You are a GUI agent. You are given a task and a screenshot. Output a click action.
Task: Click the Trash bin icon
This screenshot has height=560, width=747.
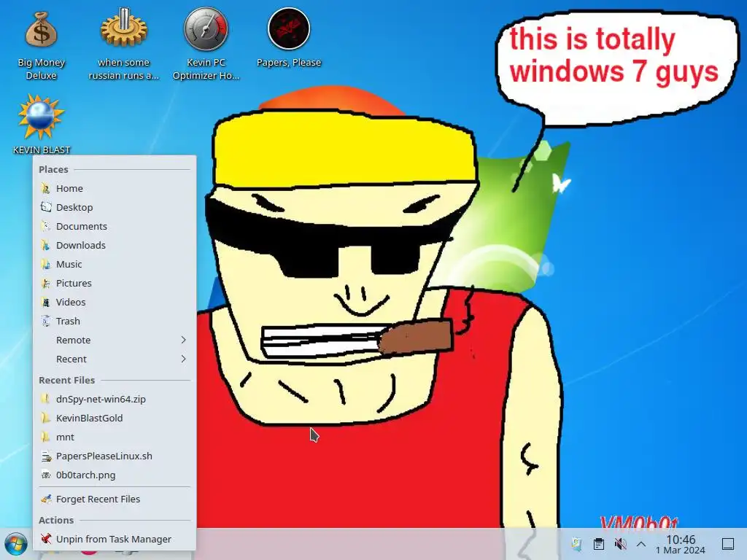pos(46,322)
